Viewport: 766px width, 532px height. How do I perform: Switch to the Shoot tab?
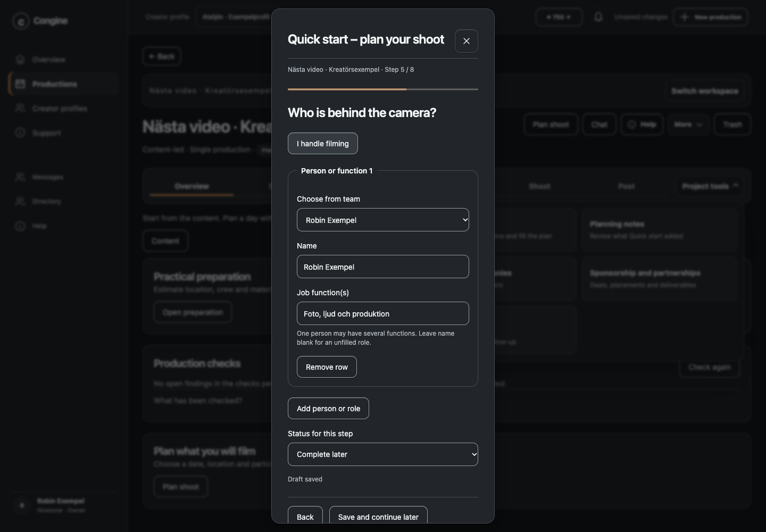(x=539, y=186)
